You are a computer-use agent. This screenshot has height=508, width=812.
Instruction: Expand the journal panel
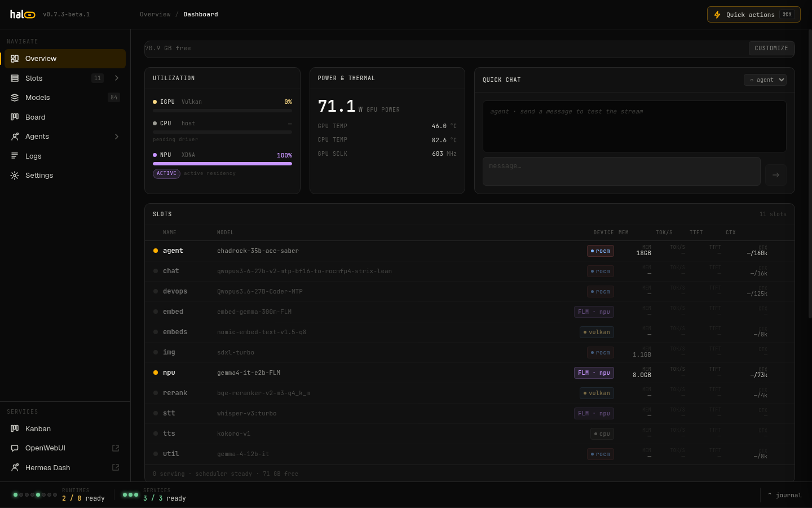(x=785, y=495)
